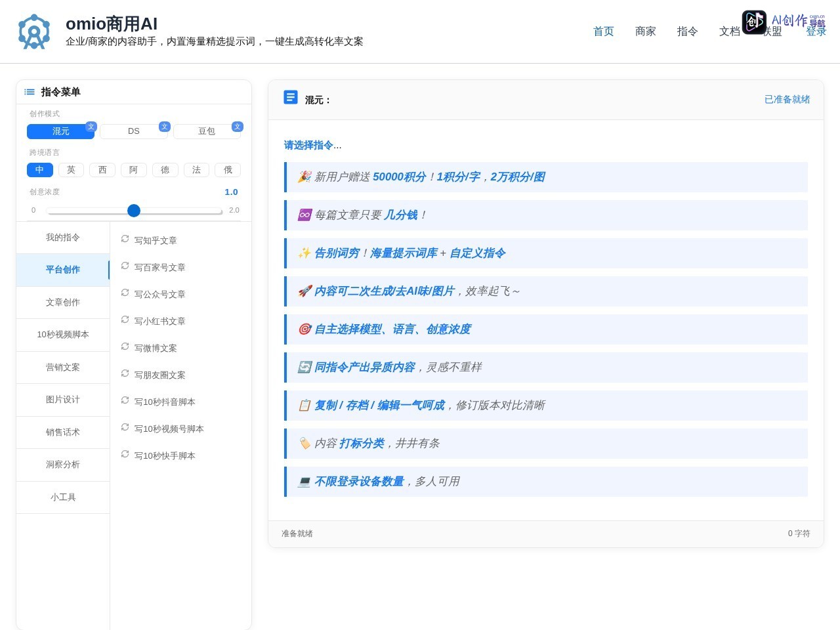Click the target emoji in banner
Image resolution: width=840 pixels, height=630 pixels.
(x=304, y=329)
